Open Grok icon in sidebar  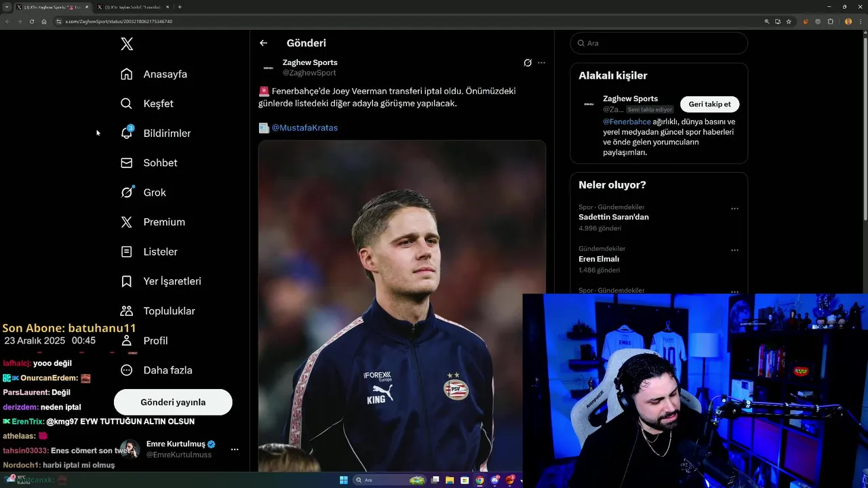(126, 192)
